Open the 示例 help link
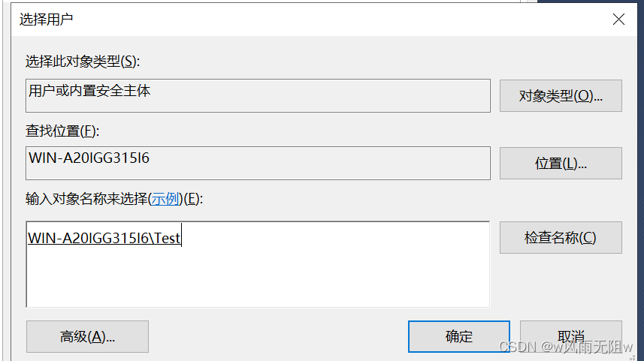This screenshot has height=361, width=644. pyautogui.click(x=166, y=199)
